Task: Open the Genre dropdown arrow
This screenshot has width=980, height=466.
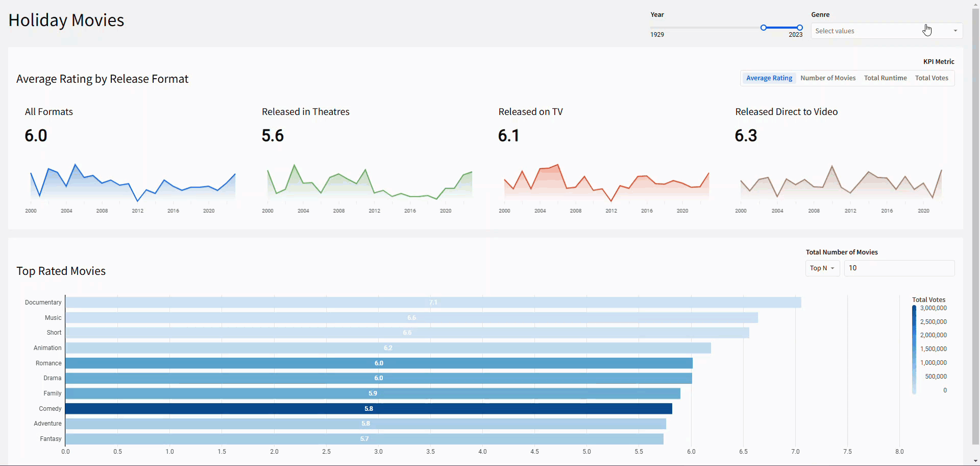Action: point(955,31)
